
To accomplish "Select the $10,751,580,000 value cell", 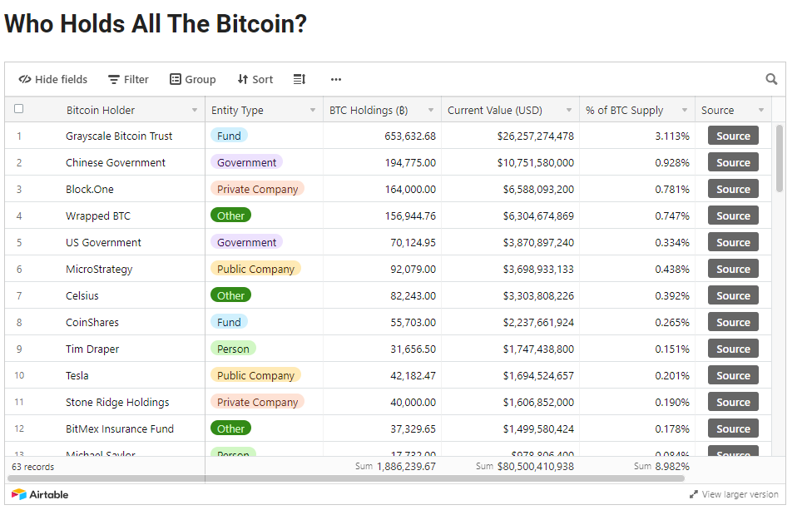I will [510, 162].
